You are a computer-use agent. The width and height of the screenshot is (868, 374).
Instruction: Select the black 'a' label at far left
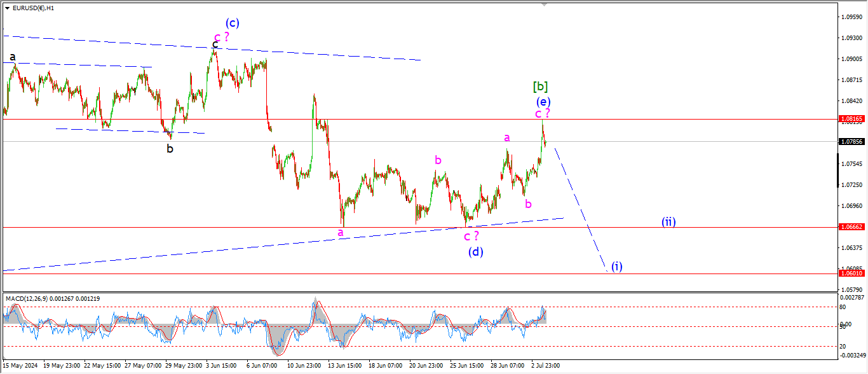click(x=12, y=58)
